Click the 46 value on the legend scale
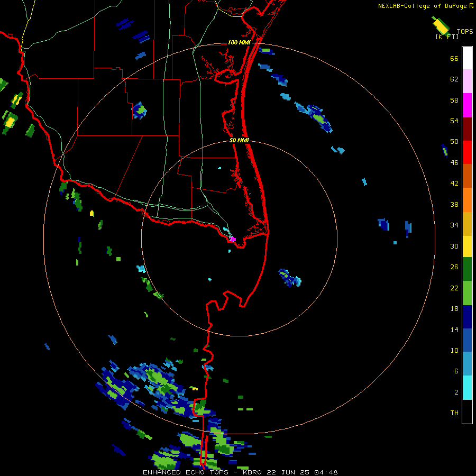 (x=454, y=163)
